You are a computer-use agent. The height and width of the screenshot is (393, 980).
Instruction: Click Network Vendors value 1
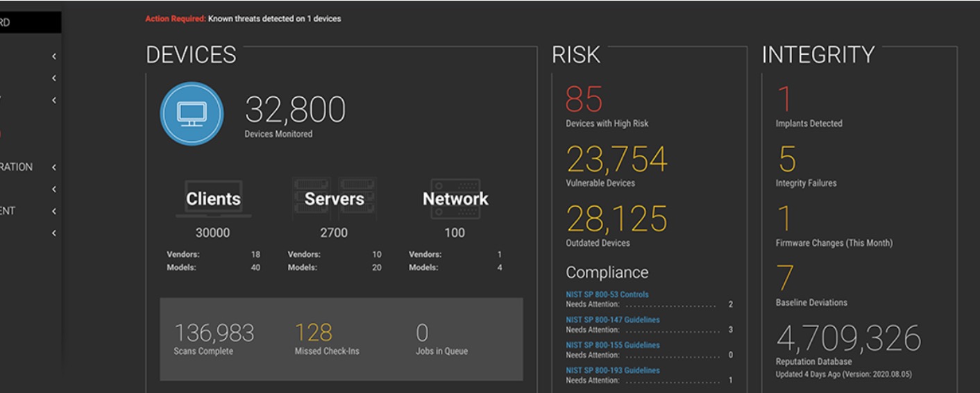pyautogui.click(x=500, y=255)
